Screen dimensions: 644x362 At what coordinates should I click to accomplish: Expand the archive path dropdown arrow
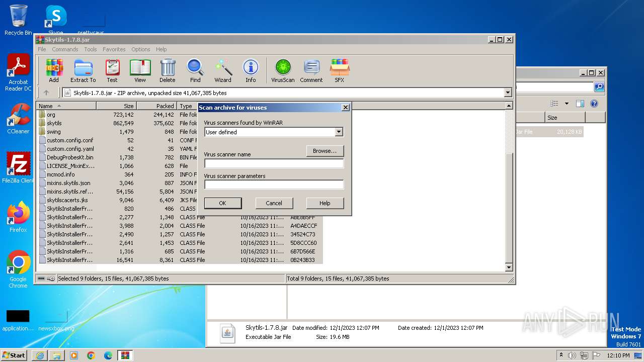click(x=508, y=93)
